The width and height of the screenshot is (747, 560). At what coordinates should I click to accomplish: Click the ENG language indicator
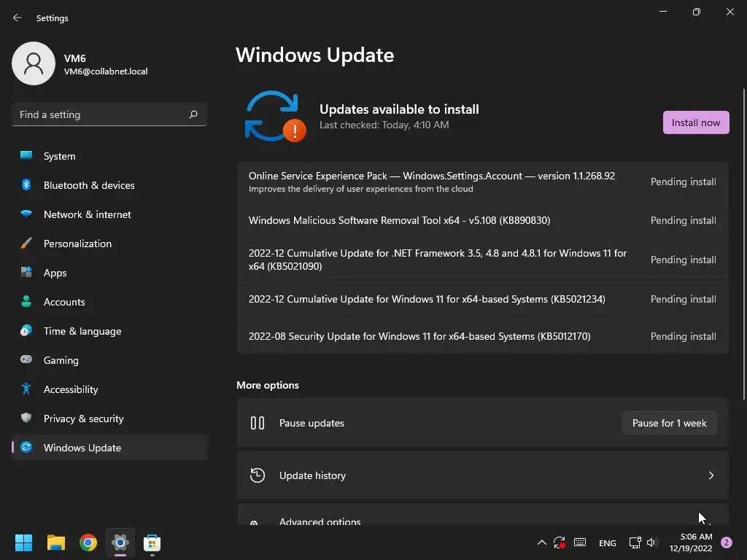coord(608,542)
